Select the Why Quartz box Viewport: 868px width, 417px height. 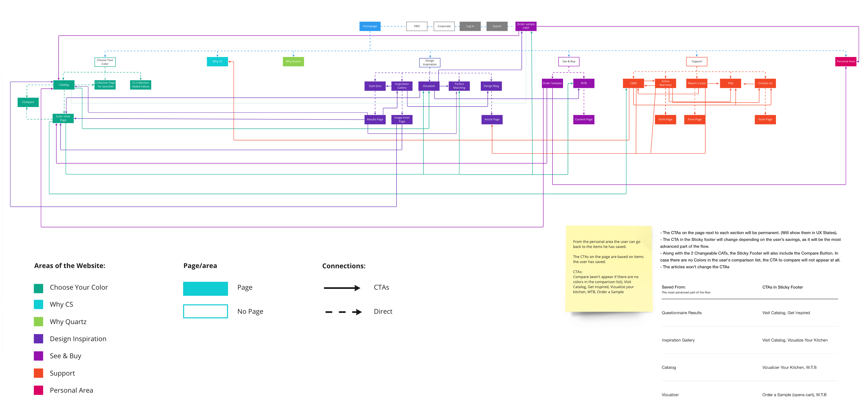coord(293,62)
